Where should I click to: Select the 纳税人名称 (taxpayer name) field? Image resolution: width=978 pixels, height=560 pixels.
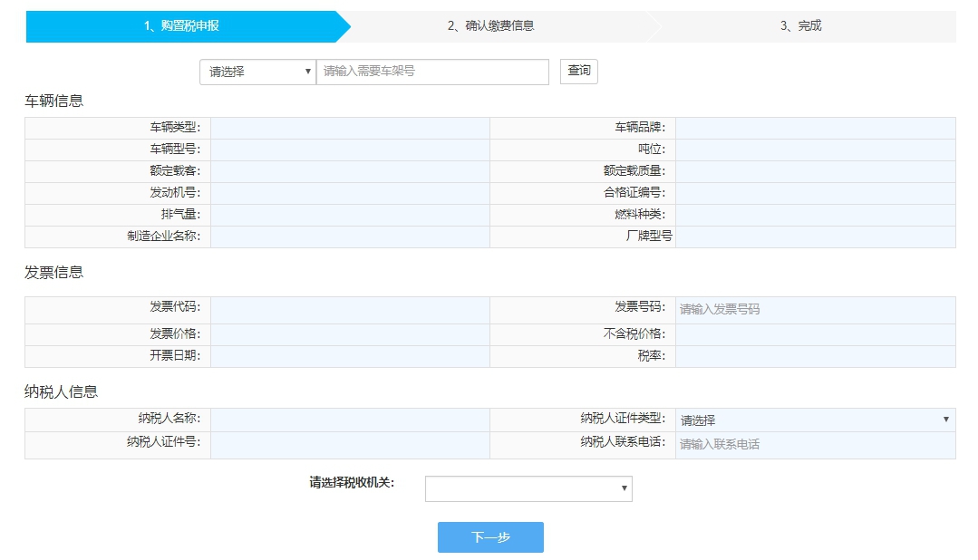pyautogui.click(x=349, y=419)
